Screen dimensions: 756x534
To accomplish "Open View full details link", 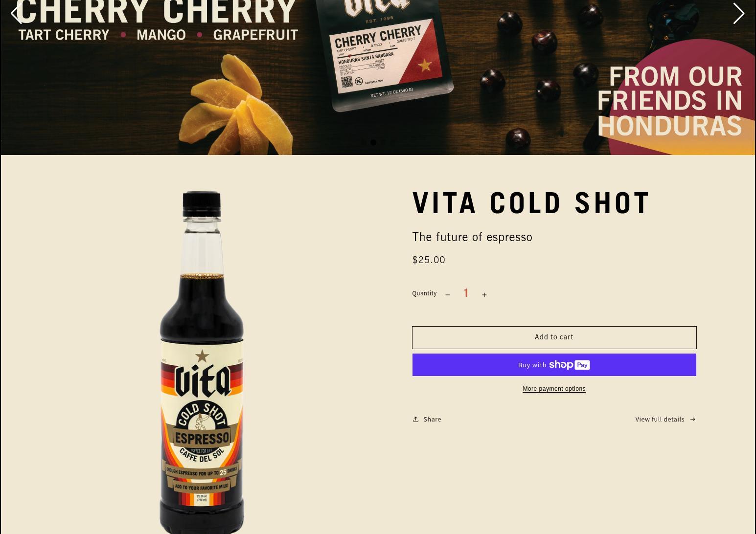I will coord(665,419).
